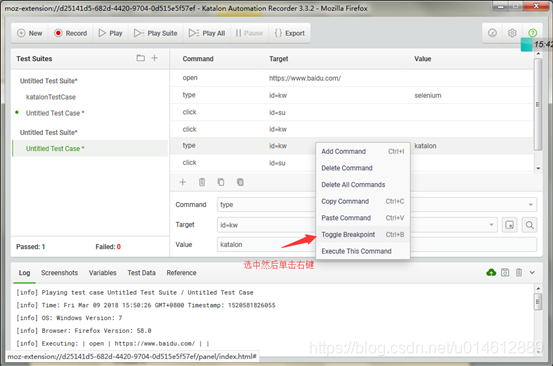Screen dimensions: 553x366
Task: Click the Target column header
Action: click(x=279, y=59)
